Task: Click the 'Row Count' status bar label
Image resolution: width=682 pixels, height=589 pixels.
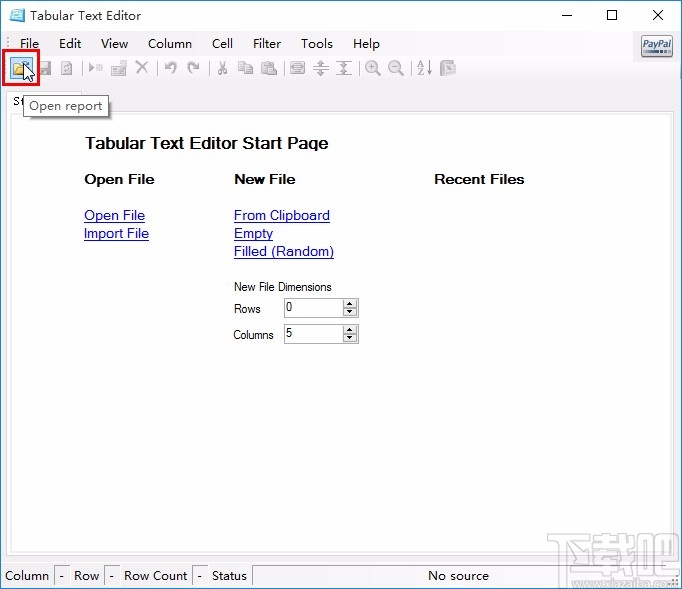Action: (x=155, y=576)
